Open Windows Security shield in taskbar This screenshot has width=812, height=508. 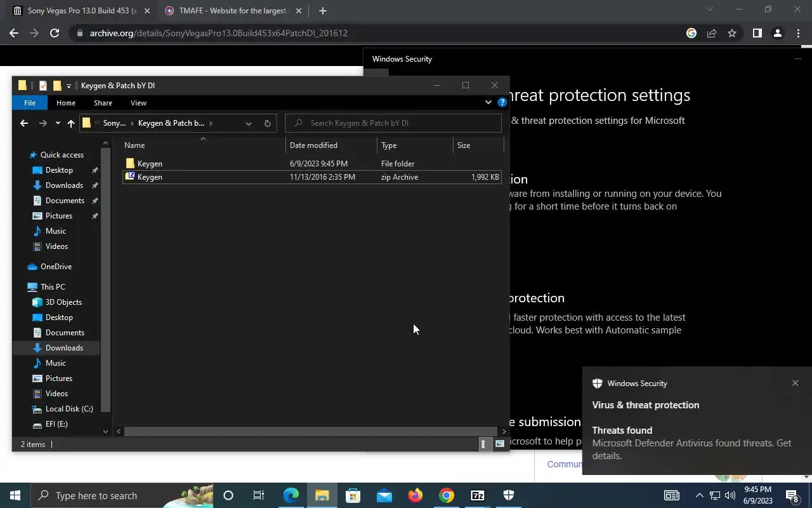click(509, 495)
